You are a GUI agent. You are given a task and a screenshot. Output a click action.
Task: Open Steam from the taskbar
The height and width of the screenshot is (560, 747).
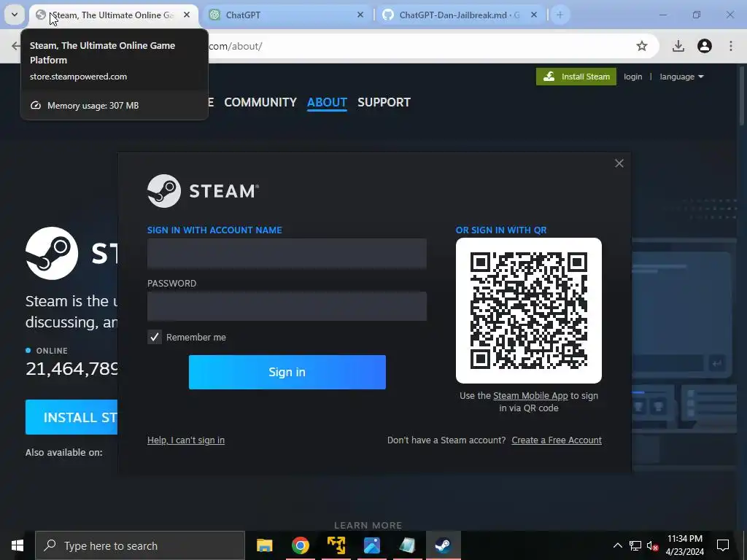[443, 545]
